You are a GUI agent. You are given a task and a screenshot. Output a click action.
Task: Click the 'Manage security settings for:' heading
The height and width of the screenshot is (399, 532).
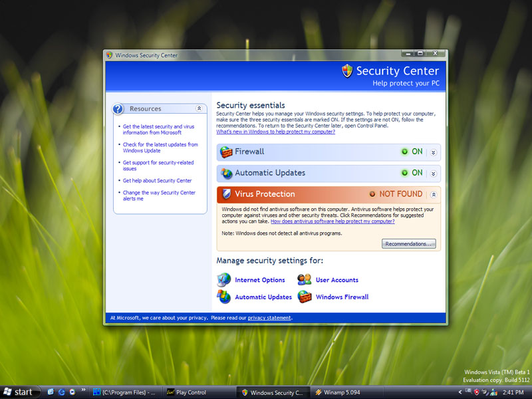270,261
